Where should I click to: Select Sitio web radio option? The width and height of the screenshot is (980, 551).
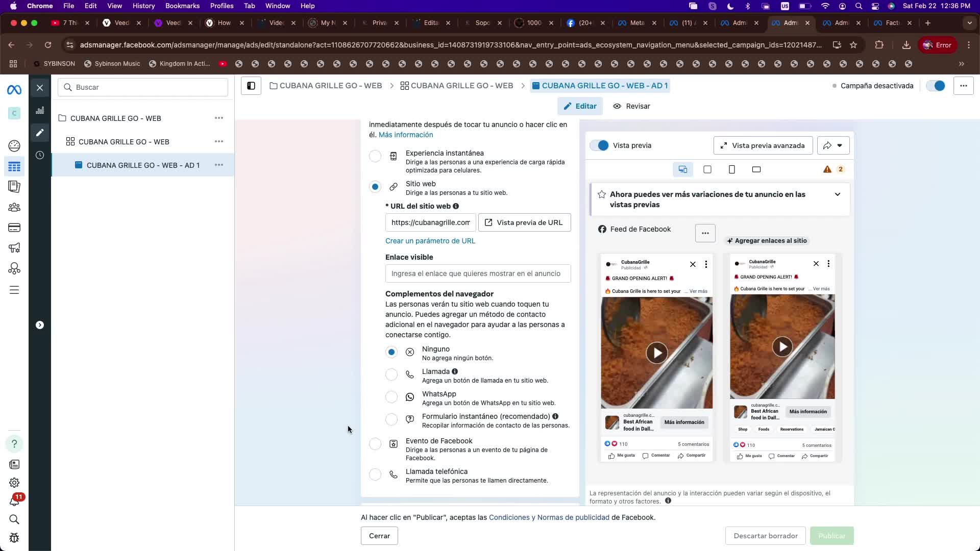[375, 187]
